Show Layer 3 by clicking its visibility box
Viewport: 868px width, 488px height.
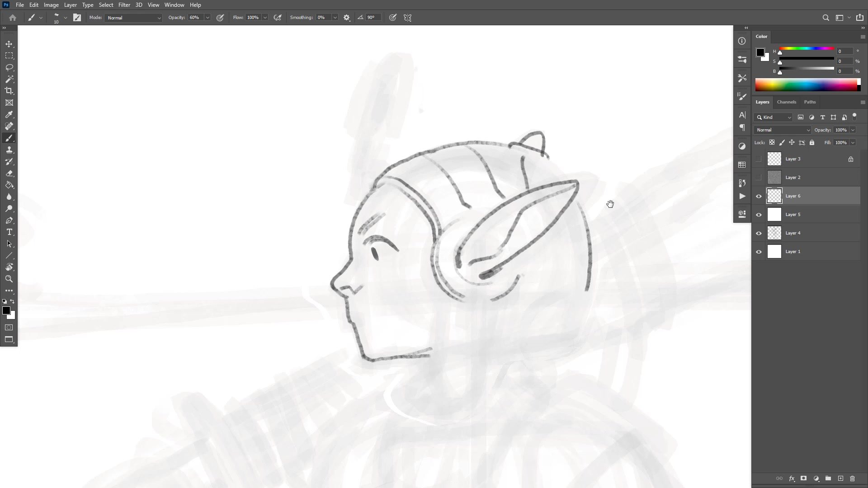coord(759,159)
